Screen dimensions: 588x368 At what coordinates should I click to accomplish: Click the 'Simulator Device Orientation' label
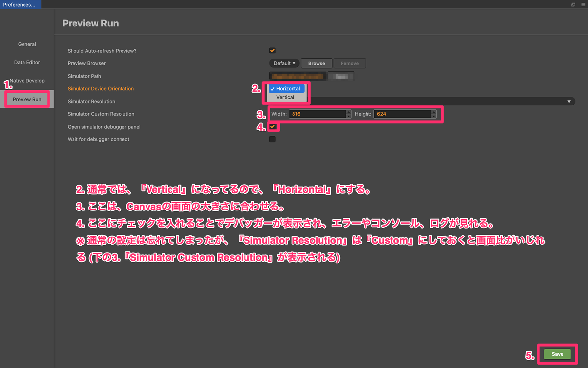[100, 89]
